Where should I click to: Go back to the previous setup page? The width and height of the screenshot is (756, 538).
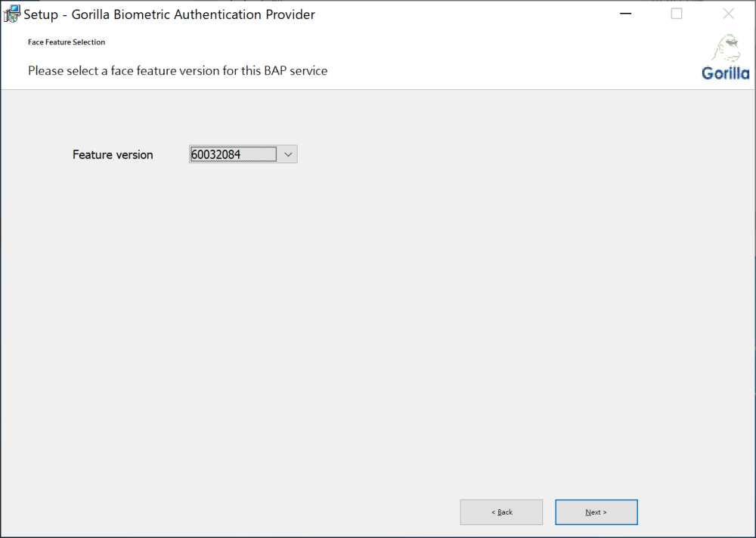coord(501,512)
